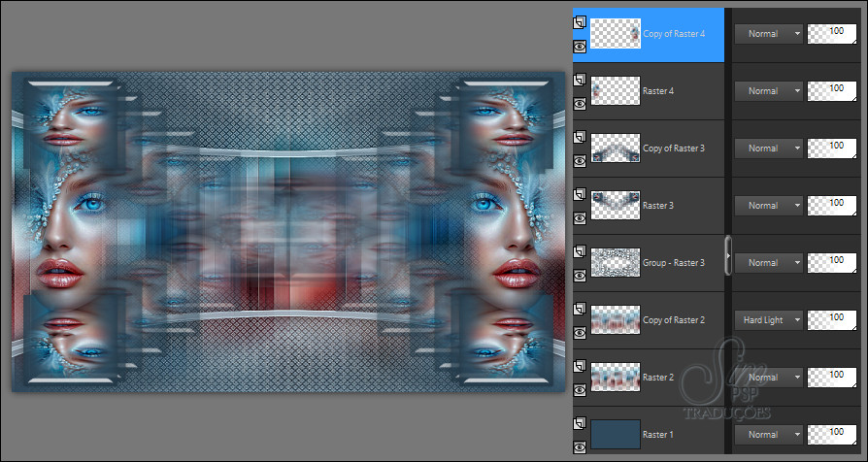Toggle visibility of Raster 2 layer
868x462 pixels.
point(580,389)
